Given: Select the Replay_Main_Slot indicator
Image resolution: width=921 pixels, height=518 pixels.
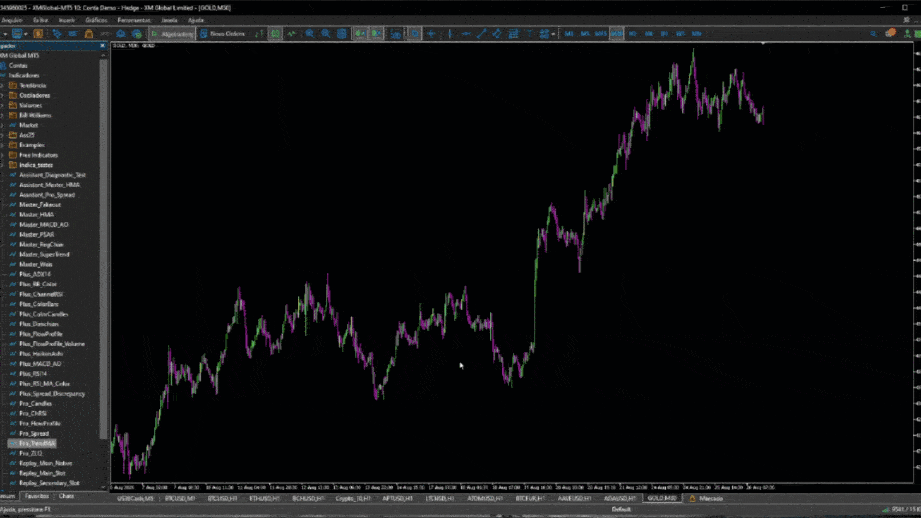Looking at the screenshot, I should tap(42, 473).
